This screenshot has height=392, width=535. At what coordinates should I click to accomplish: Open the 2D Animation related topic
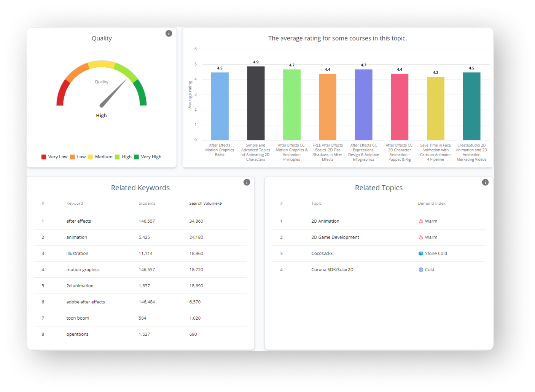[325, 221]
